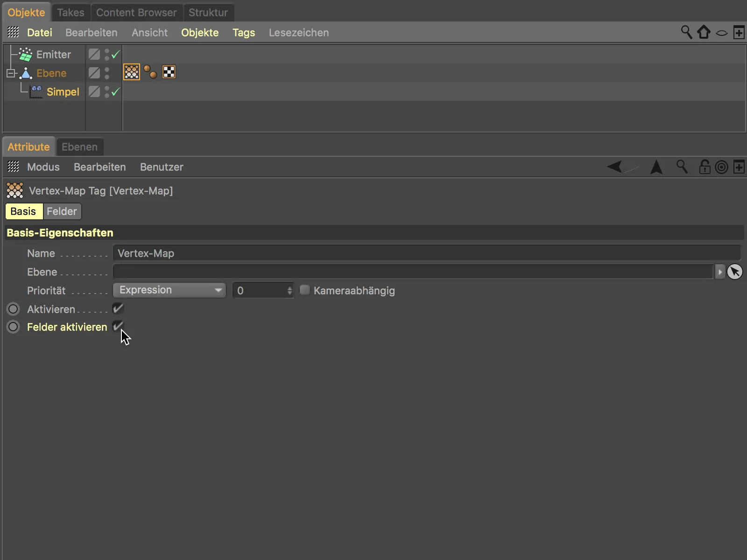The image size is (747, 560).
Task: Click the target mode icon in Attributes
Action: point(722,167)
